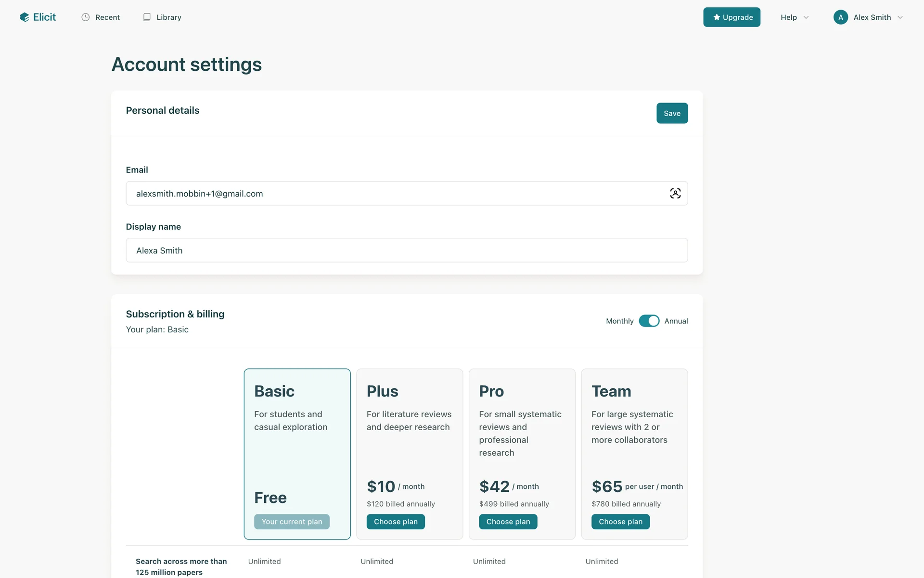The width and height of the screenshot is (924, 578).
Task: Click the user avatar circle 'A'
Action: tap(840, 17)
